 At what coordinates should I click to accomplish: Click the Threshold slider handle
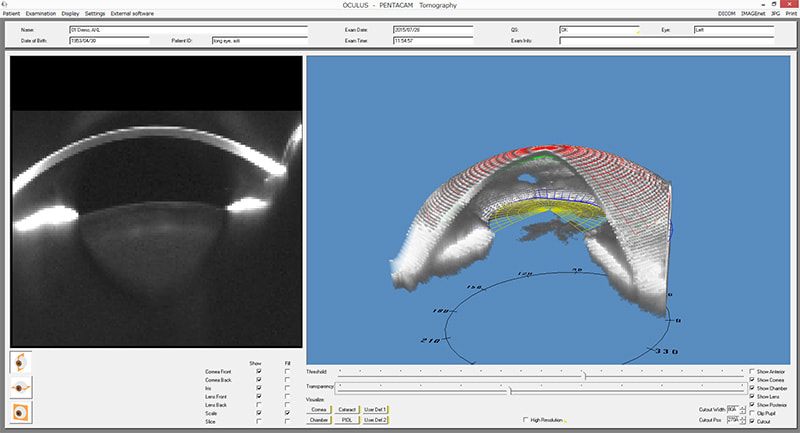(x=585, y=376)
